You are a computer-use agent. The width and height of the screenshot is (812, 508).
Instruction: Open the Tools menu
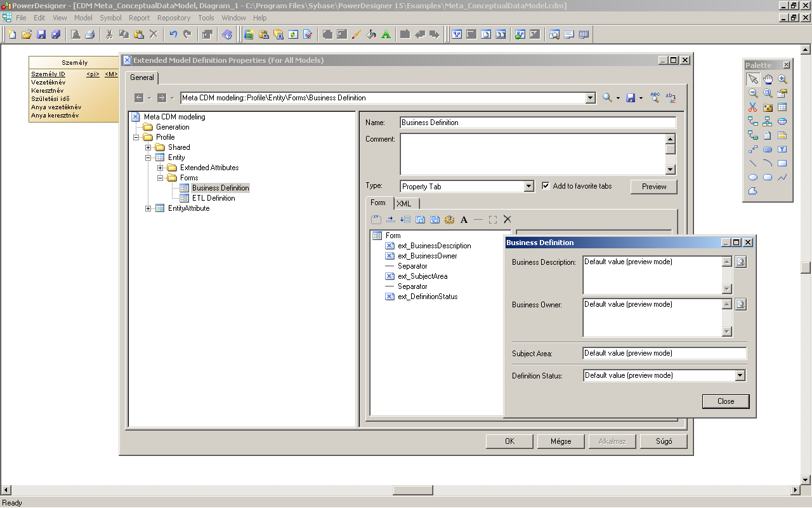[206, 18]
